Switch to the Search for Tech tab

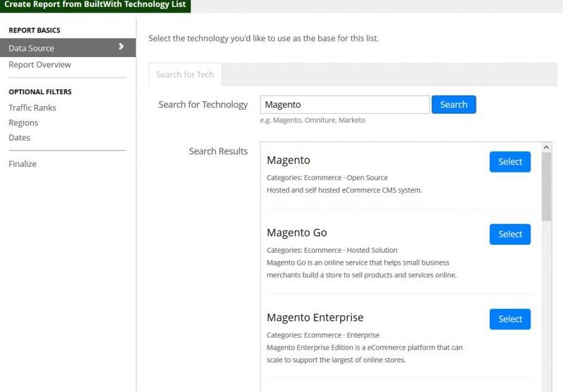pyautogui.click(x=185, y=75)
